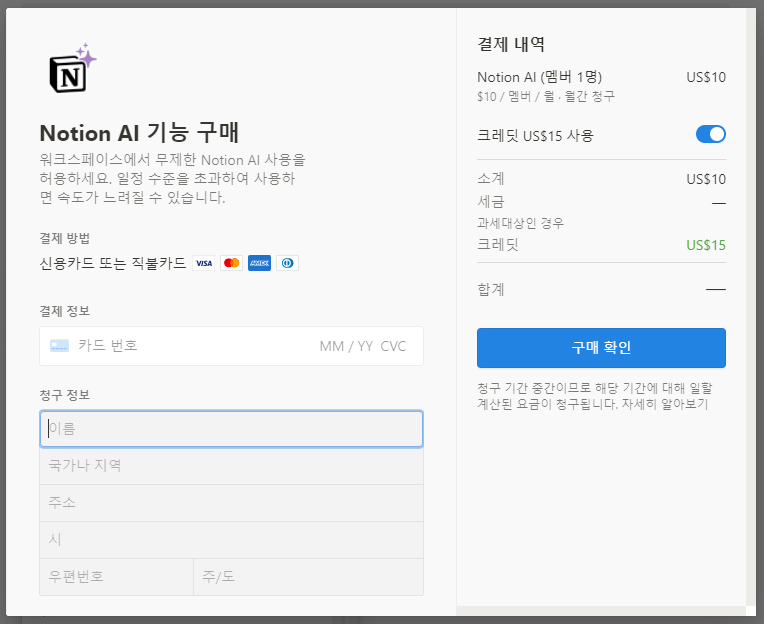This screenshot has width=764, height=624.
Task: Open the 국가나 지역 selector
Action: point(231,466)
